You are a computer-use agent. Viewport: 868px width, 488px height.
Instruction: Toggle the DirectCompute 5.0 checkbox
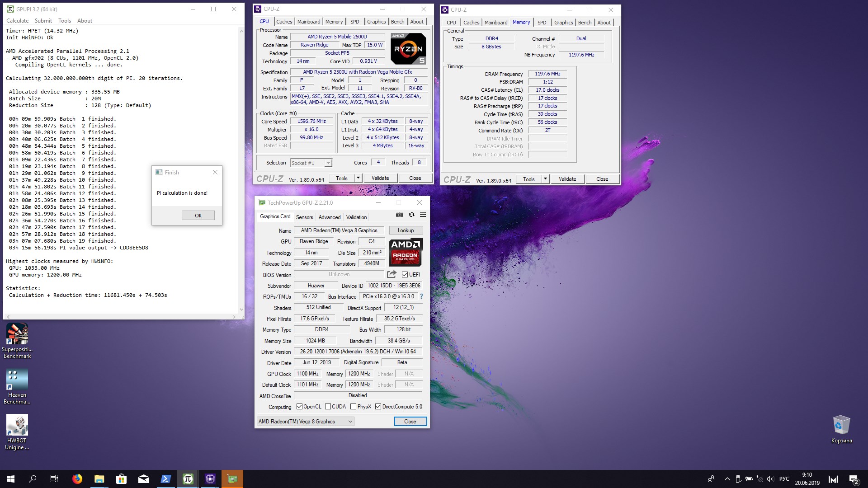[x=378, y=407]
